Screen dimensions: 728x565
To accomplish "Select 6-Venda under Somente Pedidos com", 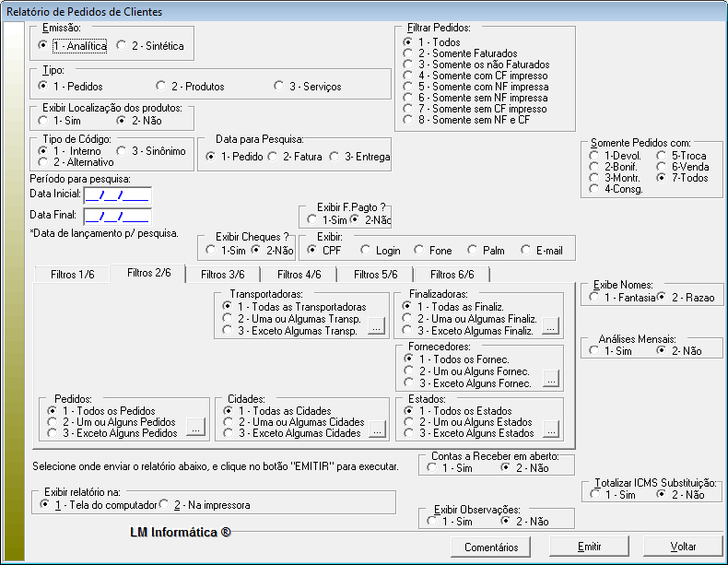I will click(x=662, y=167).
